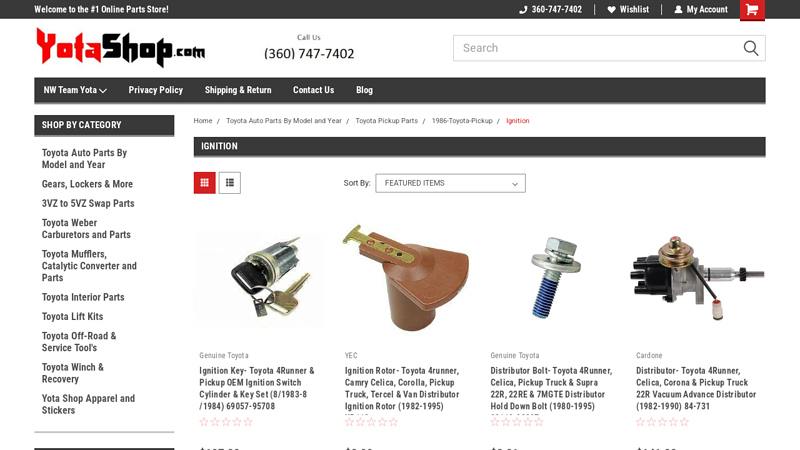Expand the NW Team Yota menu
This screenshot has height=450, width=800.
[x=74, y=90]
